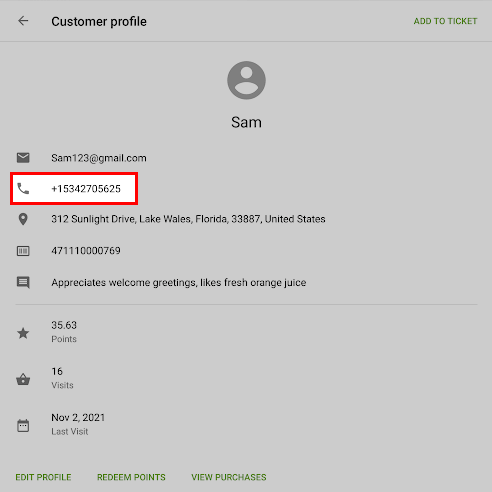Select the Nov 2, 2021 date
The height and width of the screenshot is (492, 492).
[78, 418]
